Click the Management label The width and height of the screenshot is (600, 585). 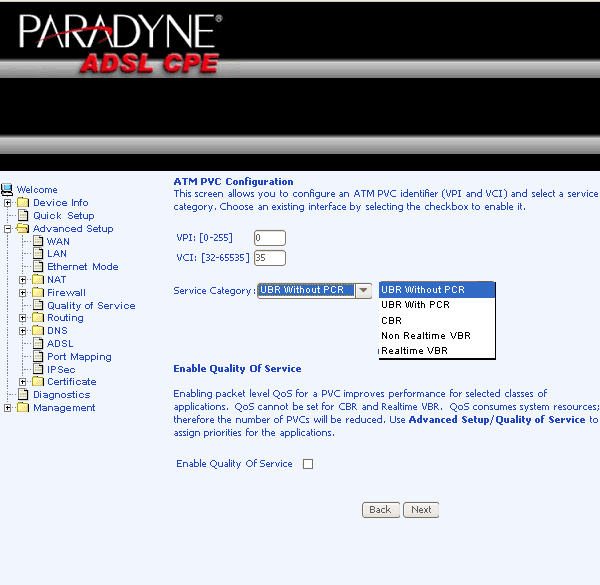pyautogui.click(x=64, y=408)
